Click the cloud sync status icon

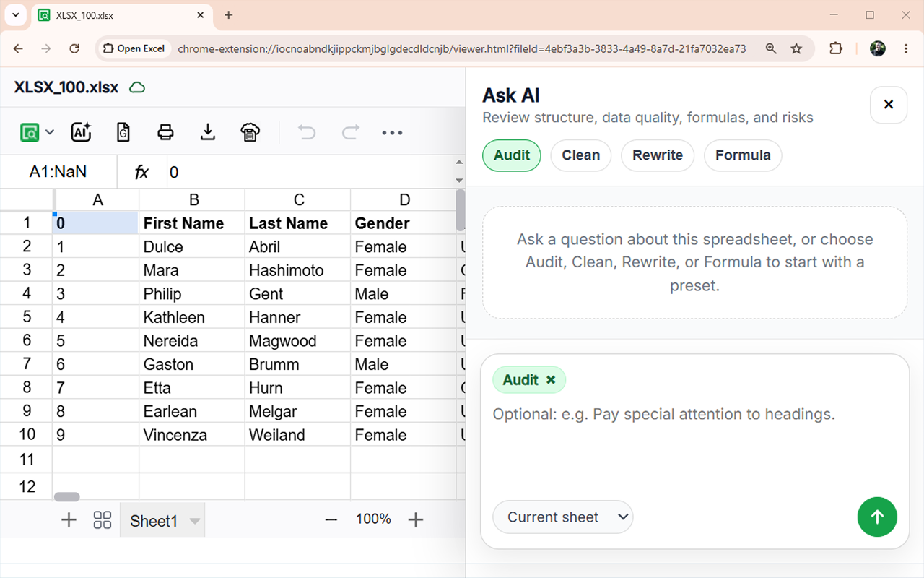pos(137,87)
